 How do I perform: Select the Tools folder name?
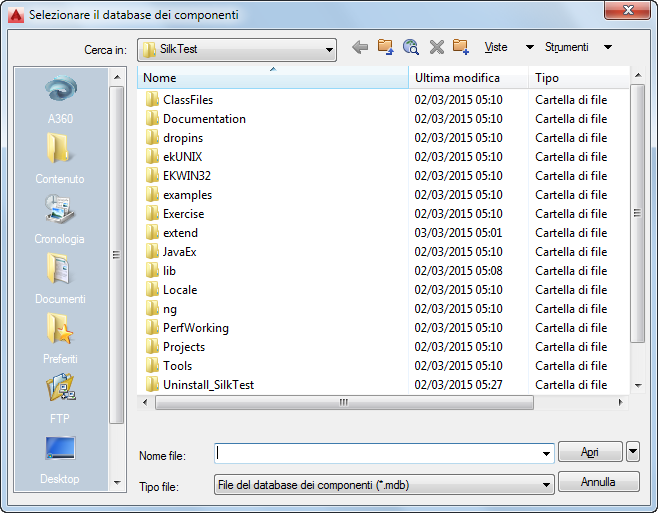178,366
